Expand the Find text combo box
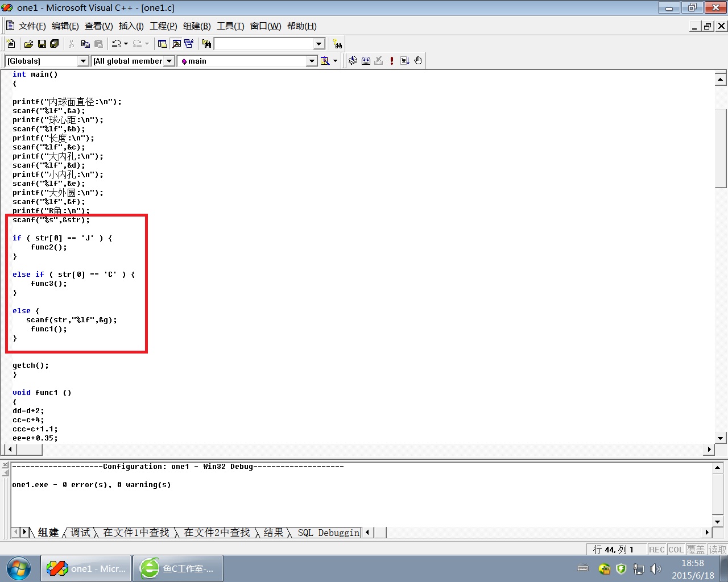Image resolution: width=728 pixels, height=582 pixels. pyautogui.click(x=319, y=44)
